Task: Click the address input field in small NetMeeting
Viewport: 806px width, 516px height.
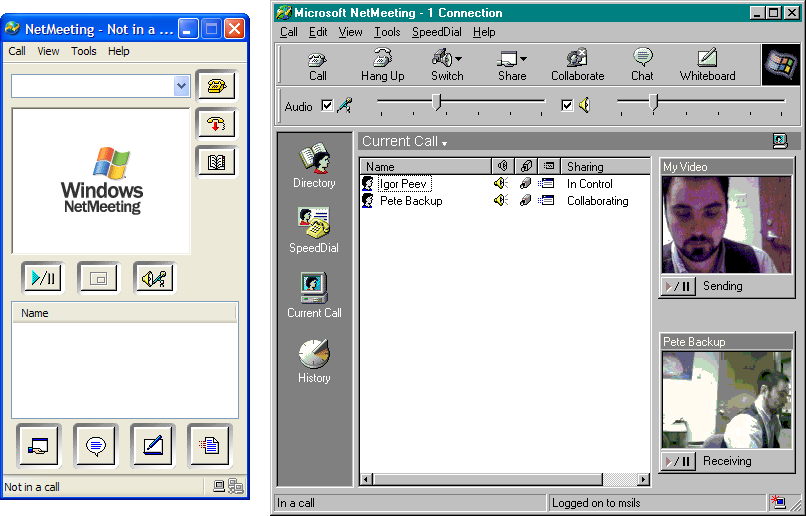Action: point(93,86)
